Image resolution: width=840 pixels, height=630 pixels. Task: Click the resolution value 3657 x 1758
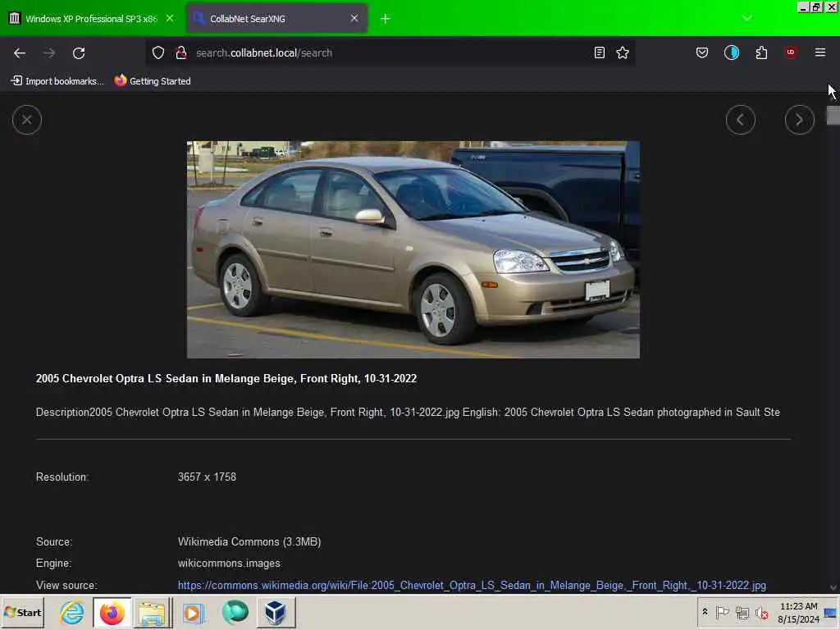click(x=207, y=477)
